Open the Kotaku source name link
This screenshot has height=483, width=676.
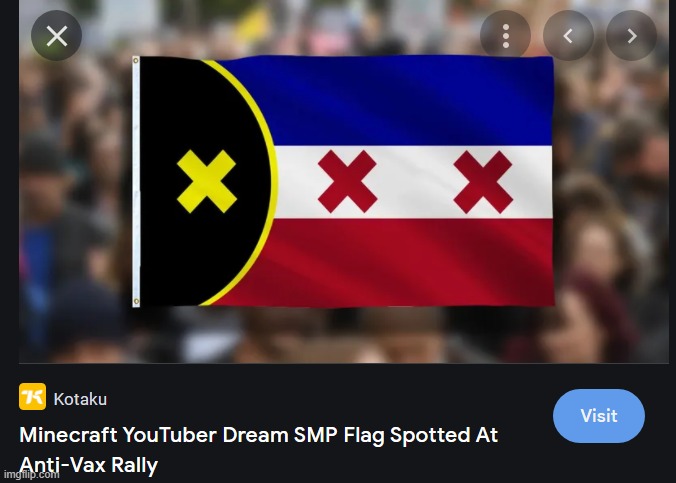pos(80,399)
